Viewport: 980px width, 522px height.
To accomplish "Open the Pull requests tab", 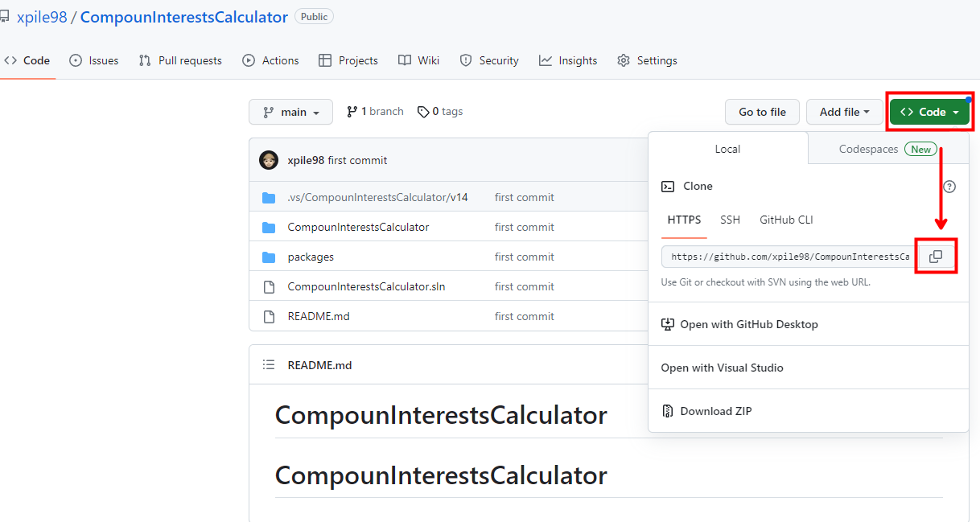I will (180, 60).
